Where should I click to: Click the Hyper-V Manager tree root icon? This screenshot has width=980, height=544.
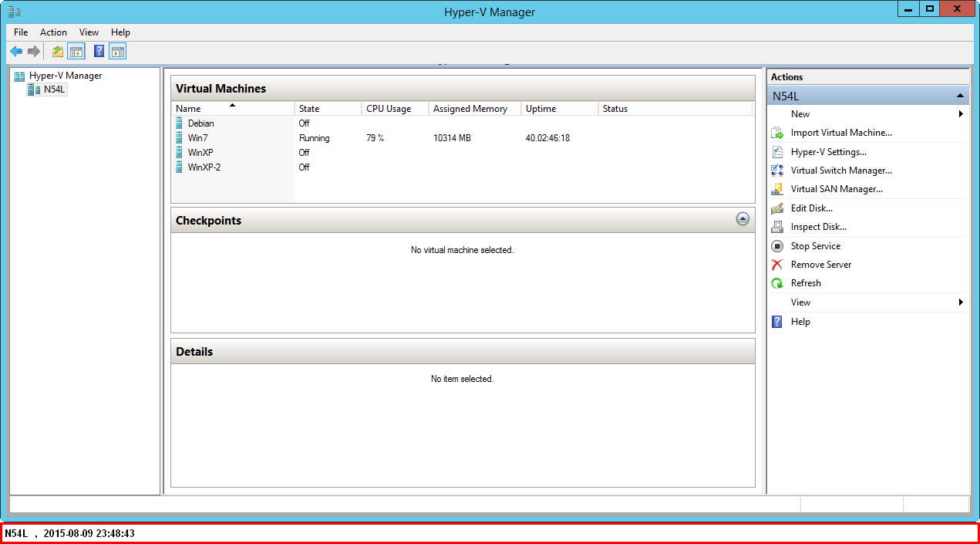coord(19,76)
